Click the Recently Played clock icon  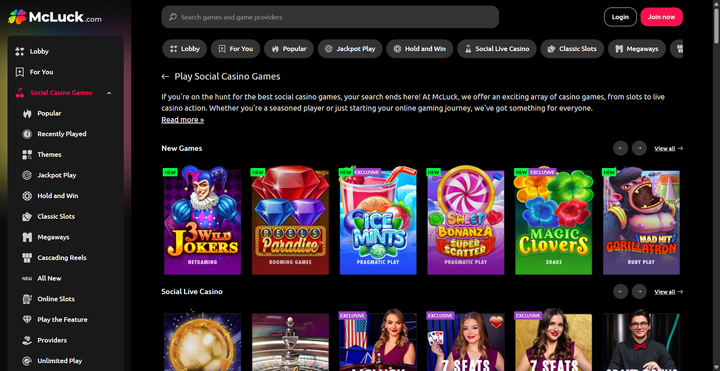[27, 134]
